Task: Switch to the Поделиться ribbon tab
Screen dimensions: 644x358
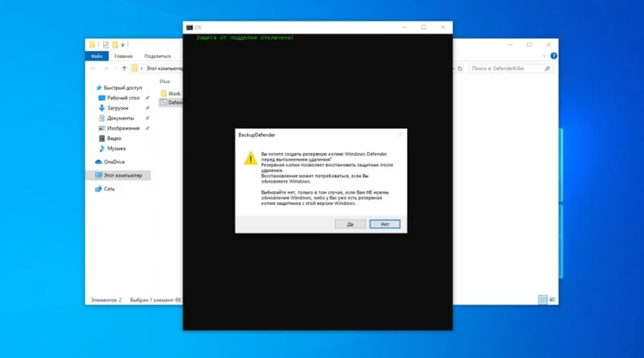Action: coord(157,56)
